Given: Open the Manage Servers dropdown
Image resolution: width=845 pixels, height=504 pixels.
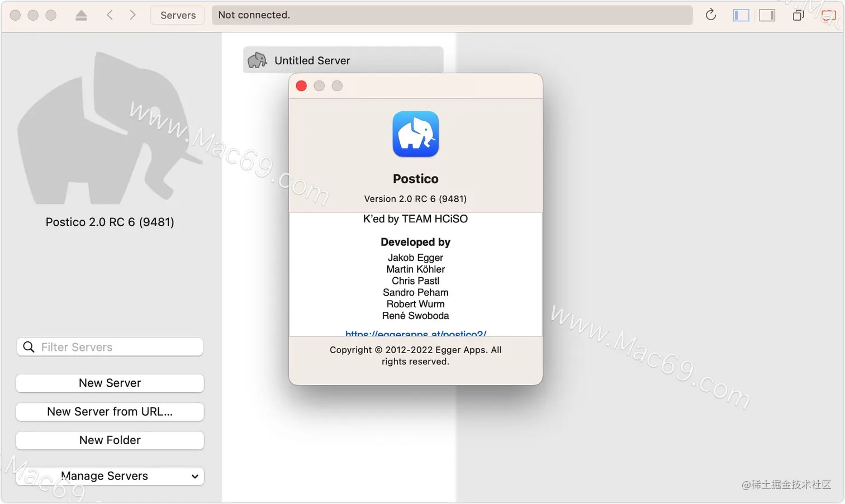Looking at the screenshot, I should (x=110, y=476).
